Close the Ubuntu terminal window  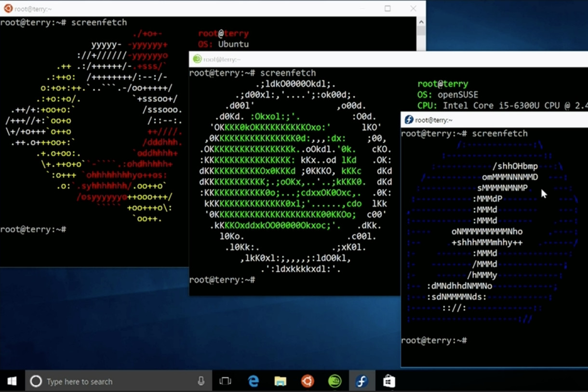[413, 9]
